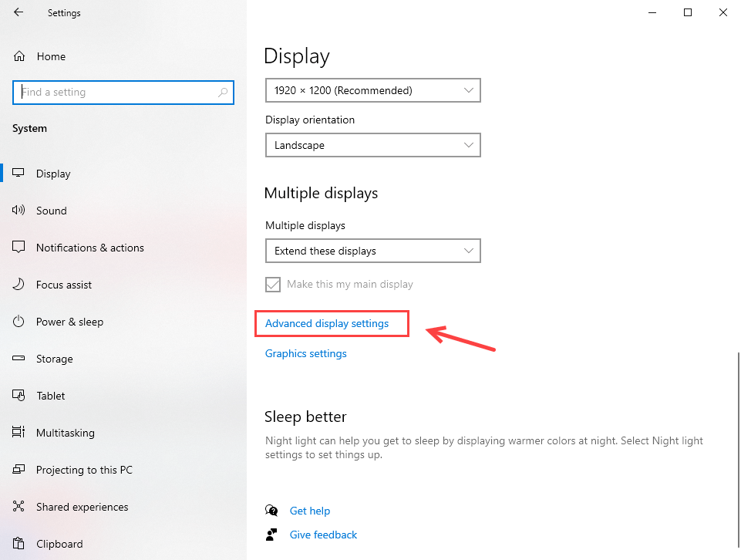Open the Extend these displays dropdown
Image resolution: width=741 pixels, height=560 pixels.
[x=373, y=251]
